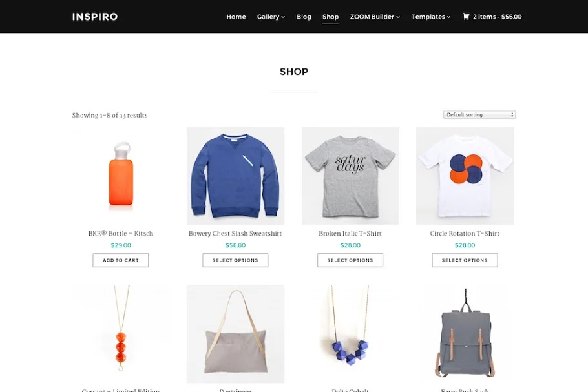Open the blue geometric necklace image
Viewport: 588px width, 392px height.
tap(350, 334)
